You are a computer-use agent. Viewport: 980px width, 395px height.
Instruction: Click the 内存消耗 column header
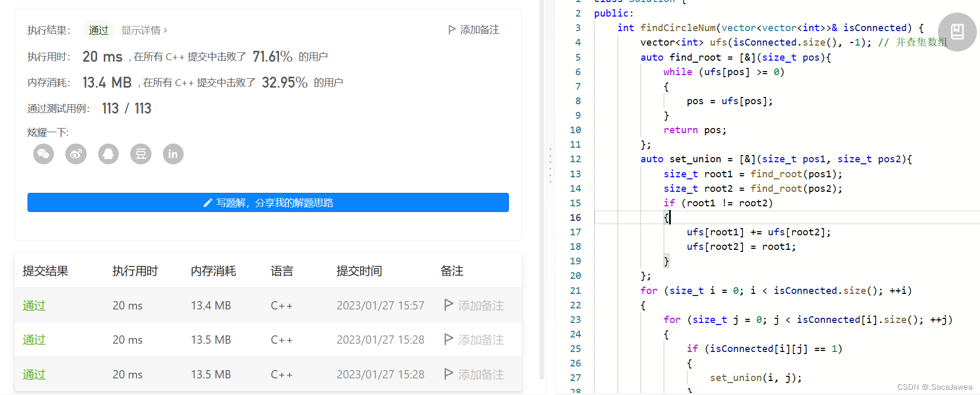click(213, 271)
